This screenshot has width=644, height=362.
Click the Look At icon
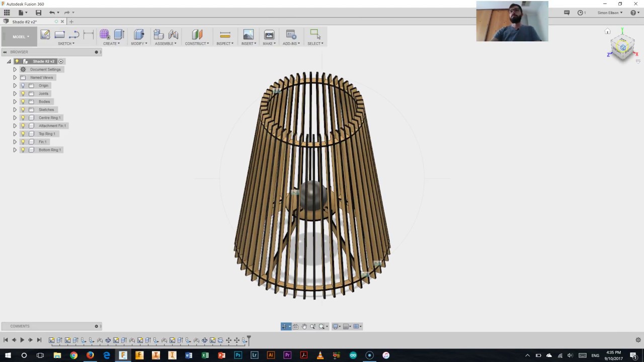click(295, 326)
